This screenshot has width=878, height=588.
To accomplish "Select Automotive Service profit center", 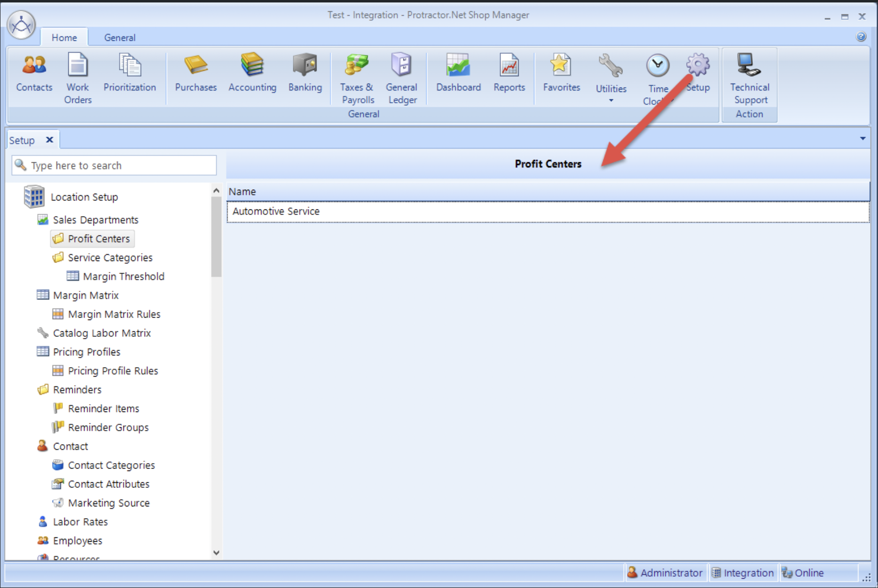I will (276, 211).
